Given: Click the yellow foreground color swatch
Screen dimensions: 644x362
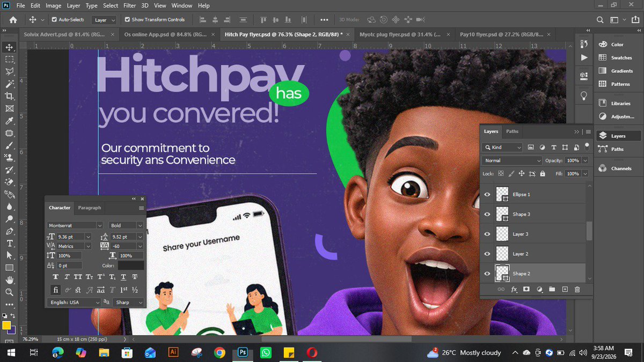Looking at the screenshot, I should coord(6,325).
